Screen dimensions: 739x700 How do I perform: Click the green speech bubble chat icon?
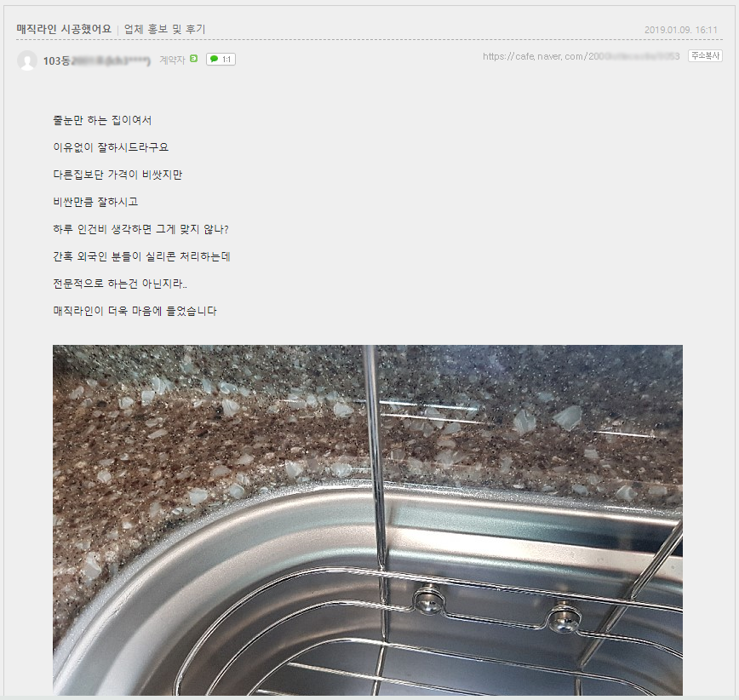(214, 60)
